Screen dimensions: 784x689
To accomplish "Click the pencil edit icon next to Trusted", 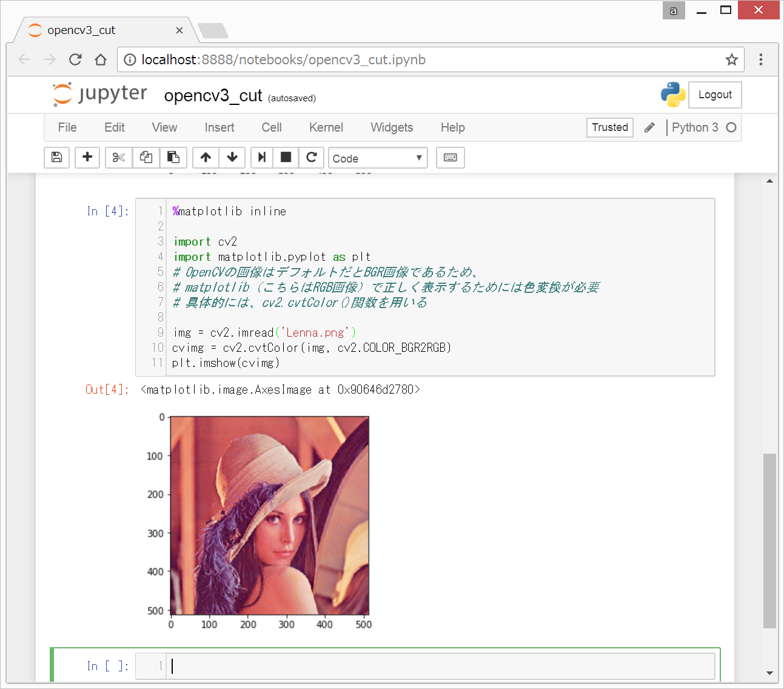I will [x=649, y=127].
